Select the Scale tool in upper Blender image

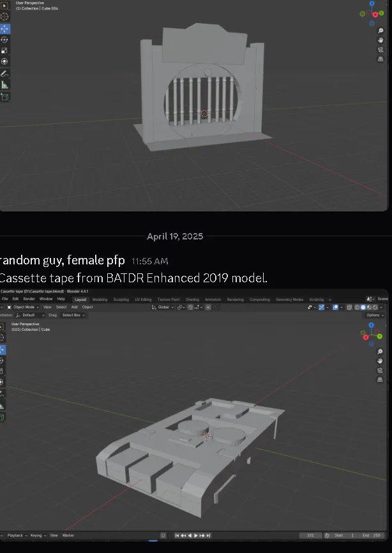4,50
